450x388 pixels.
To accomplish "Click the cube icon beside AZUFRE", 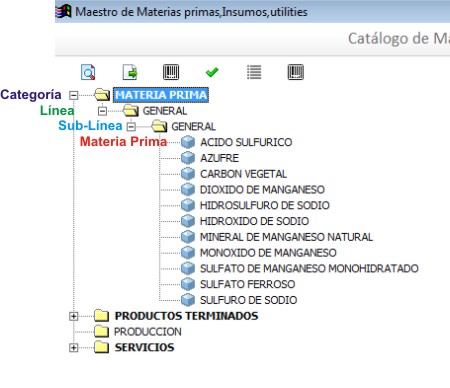I will 188,158.
